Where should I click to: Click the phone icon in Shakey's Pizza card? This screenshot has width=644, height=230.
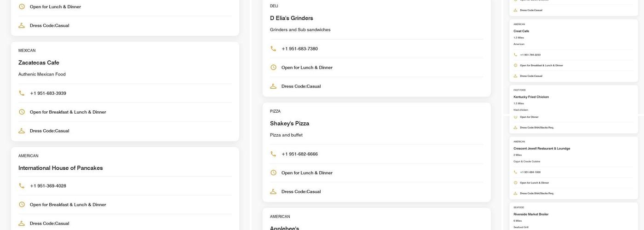(273, 154)
